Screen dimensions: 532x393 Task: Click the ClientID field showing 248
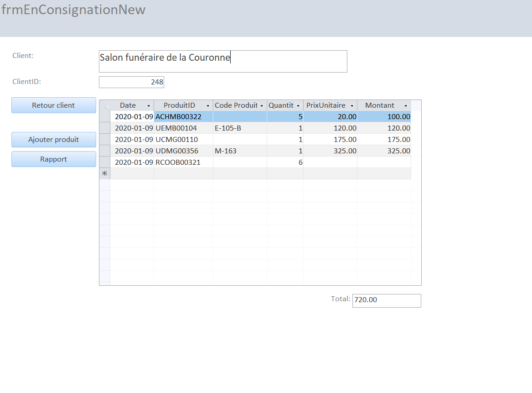pyautogui.click(x=131, y=82)
